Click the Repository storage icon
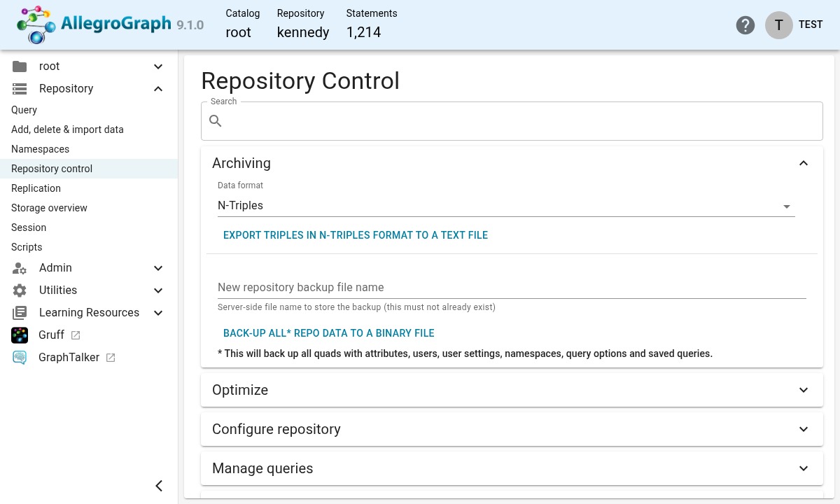The width and height of the screenshot is (840, 504). tap(20, 89)
